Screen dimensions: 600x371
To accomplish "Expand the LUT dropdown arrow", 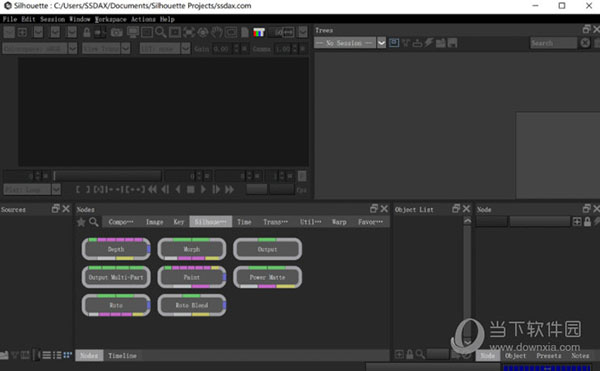I will 186,49.
